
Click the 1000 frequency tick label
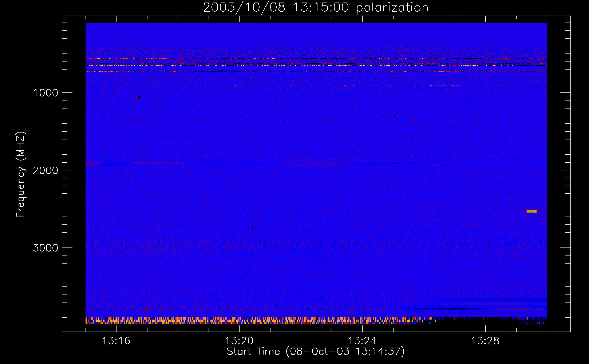click(x=46, y=93)
